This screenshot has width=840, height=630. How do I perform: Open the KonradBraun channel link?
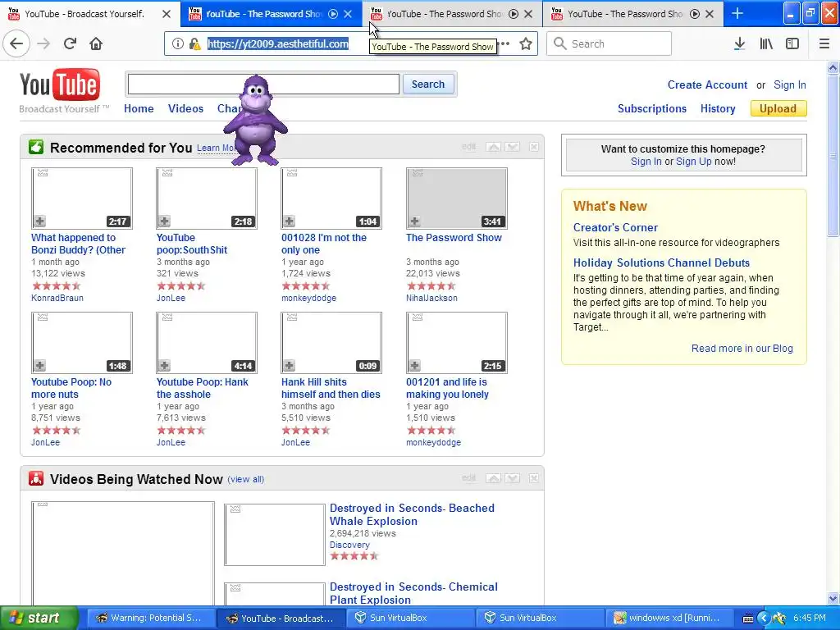[57, 298]
